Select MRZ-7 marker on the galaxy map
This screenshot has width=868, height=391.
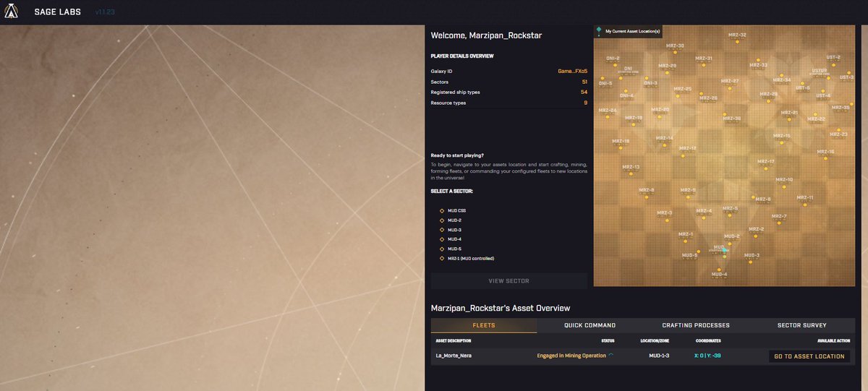coord(779,223)
